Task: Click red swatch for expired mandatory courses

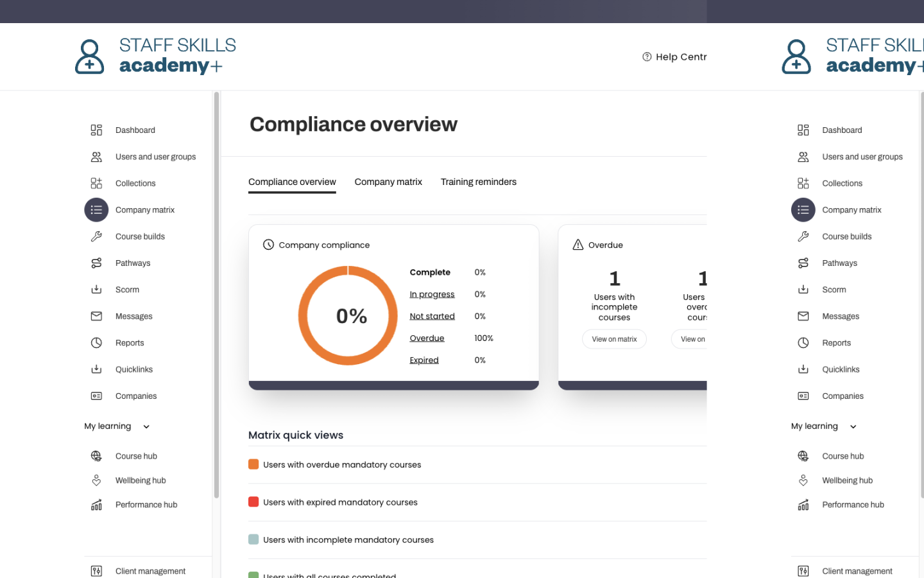Action: (x=253, y=502)
